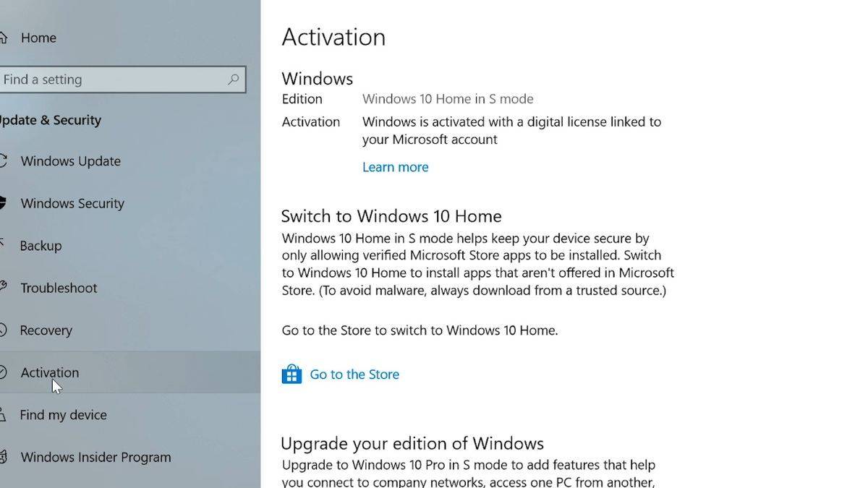Viewport: 868px width, 488px height.
Task: Select Find my device settings
Action: coord(63,414)
